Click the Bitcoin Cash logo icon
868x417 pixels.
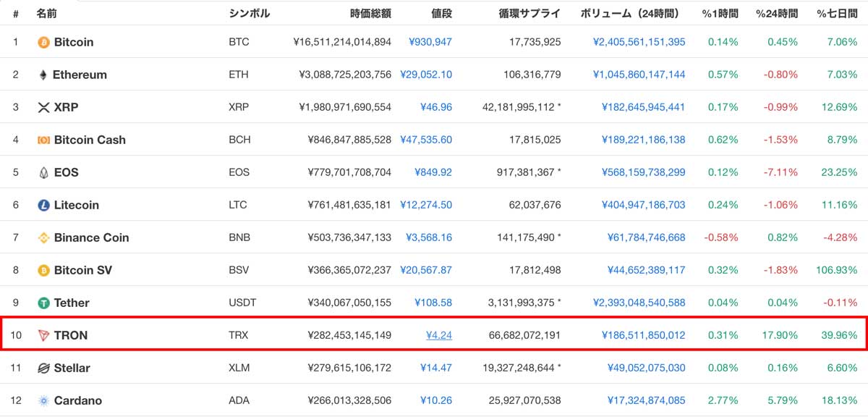pos(43,140)
